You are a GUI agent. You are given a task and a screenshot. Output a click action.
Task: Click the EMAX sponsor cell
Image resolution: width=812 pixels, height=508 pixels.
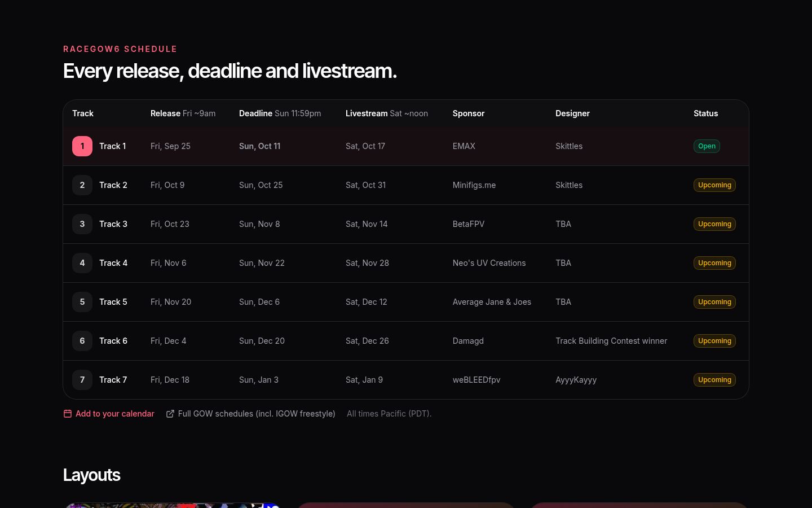[x=464, y=146]
